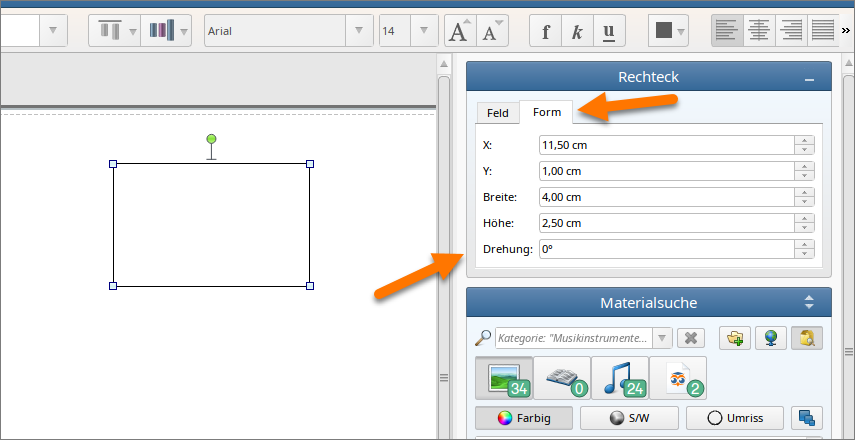Switch to the Feld tab

pyautogui.click(x=497, y=113)
